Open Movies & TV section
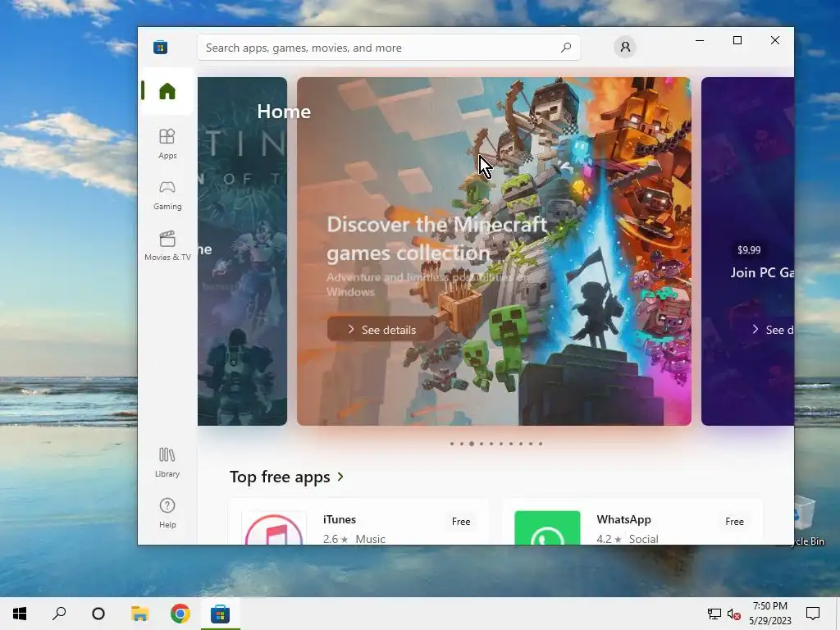The height and width of the screenshot is (630, 840). point(167,246)
